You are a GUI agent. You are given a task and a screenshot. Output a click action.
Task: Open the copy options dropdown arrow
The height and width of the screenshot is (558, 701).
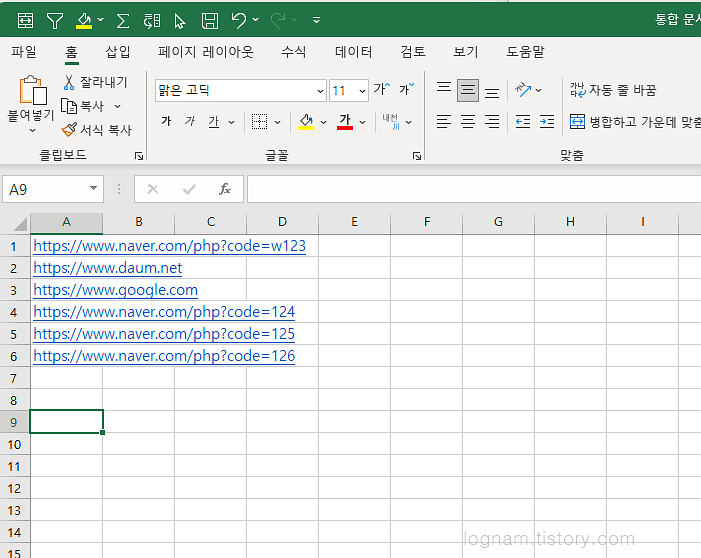click(x=117, y=106)
